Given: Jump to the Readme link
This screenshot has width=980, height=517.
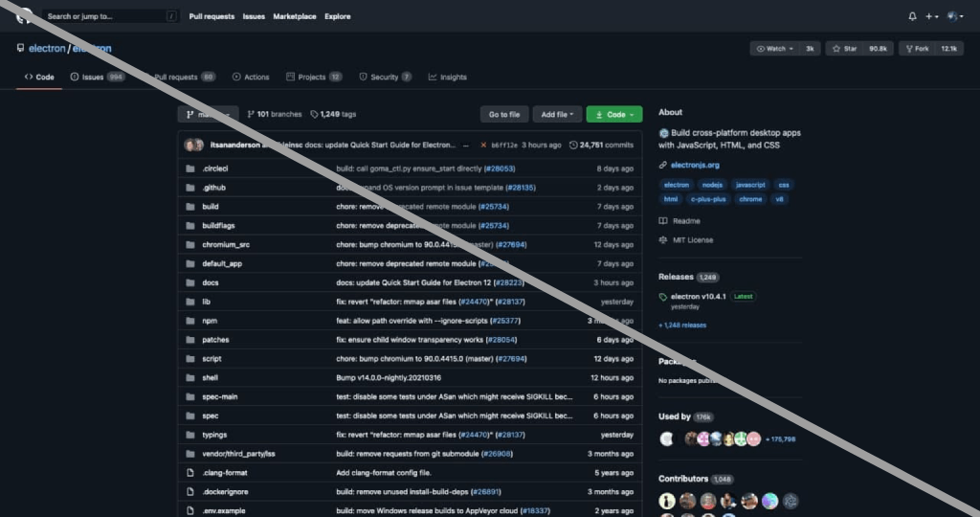Looking at the screenshot, I should coord(679,221).
